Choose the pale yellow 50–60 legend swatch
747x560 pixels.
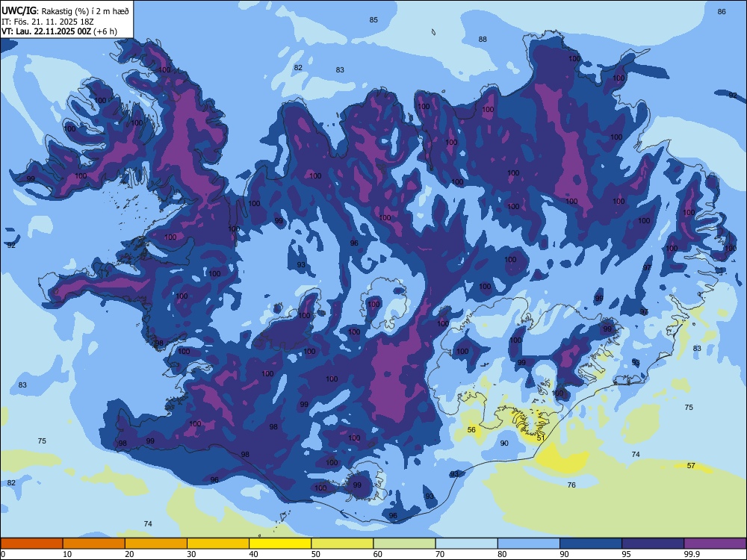click(x=342, y=544)
